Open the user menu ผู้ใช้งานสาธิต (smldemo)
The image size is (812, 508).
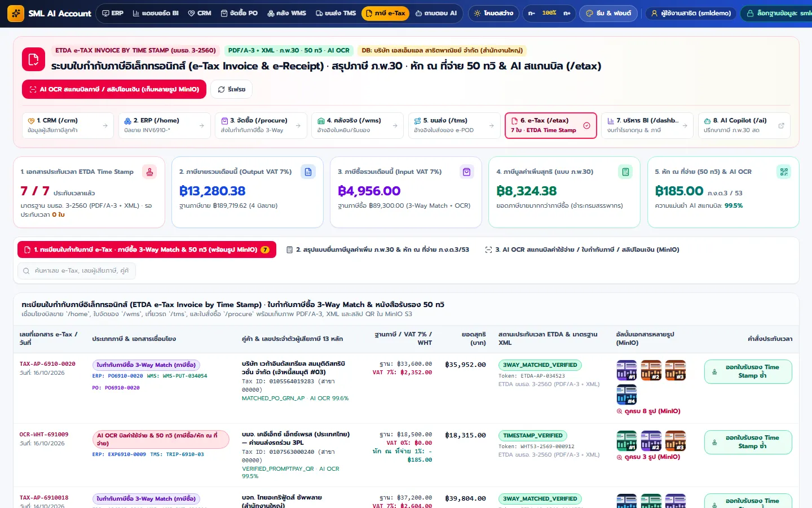(691, 13)
